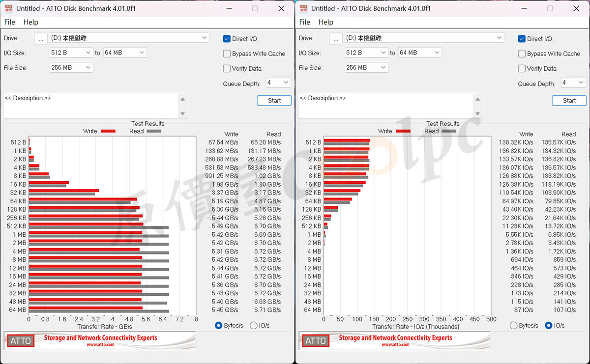Uncheck Direct I/O in the left window

point(227,39)
